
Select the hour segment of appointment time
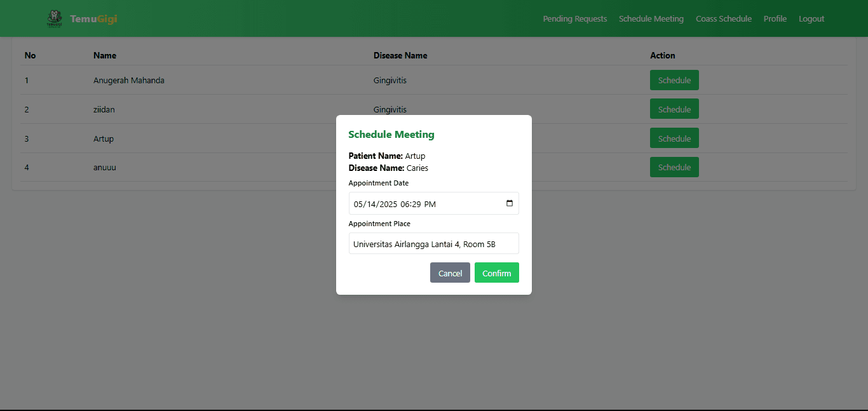[x=405, y=204]
